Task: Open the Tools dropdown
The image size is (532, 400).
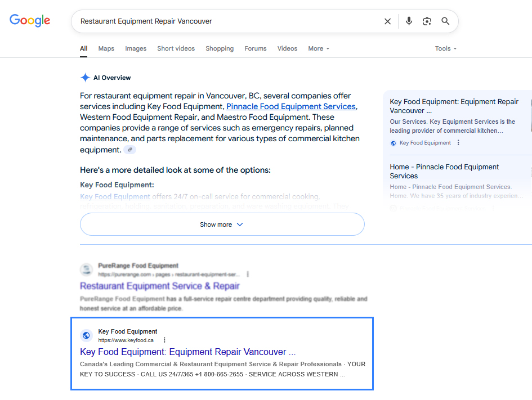Action: [x=446, y=48]
